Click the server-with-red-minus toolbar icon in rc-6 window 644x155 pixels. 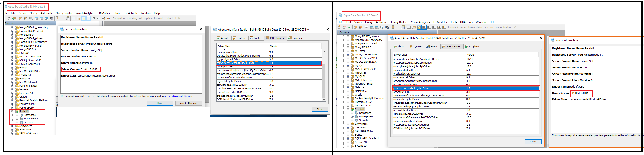tap(344, 27)
